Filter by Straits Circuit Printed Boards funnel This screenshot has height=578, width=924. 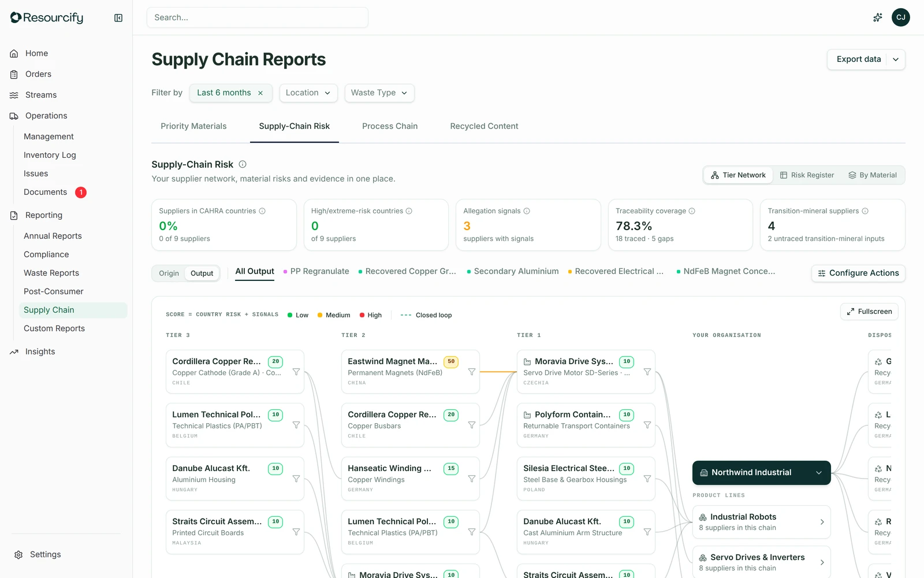pos(296,532)
